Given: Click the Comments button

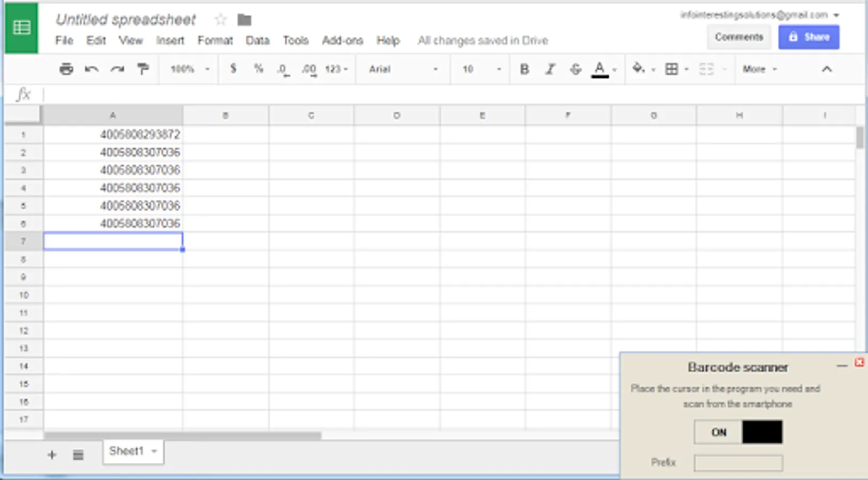Looking at the screenshot, I should 739,37.
